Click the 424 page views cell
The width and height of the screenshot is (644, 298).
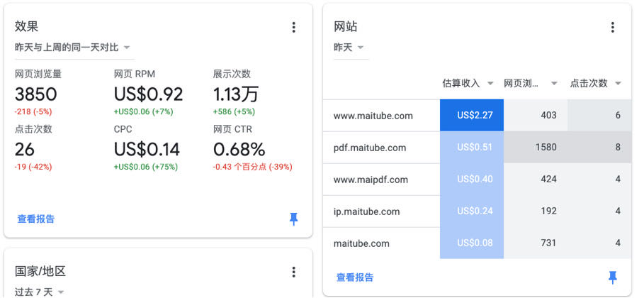coord(536,180)
